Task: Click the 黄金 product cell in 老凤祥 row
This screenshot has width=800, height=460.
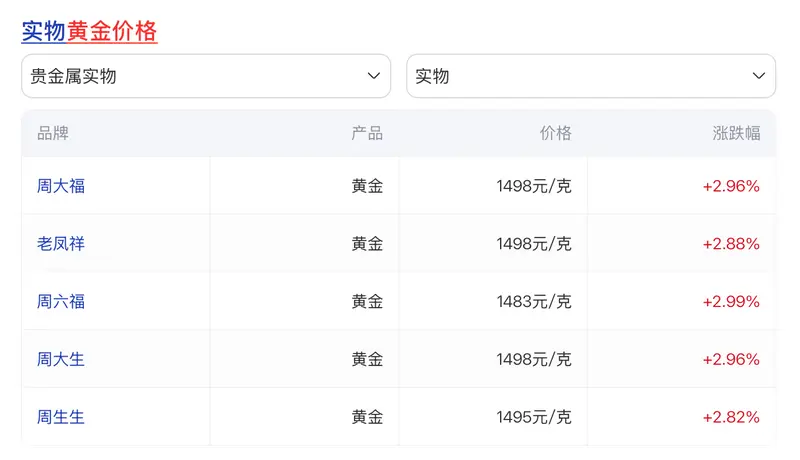Action: (367, 243)
